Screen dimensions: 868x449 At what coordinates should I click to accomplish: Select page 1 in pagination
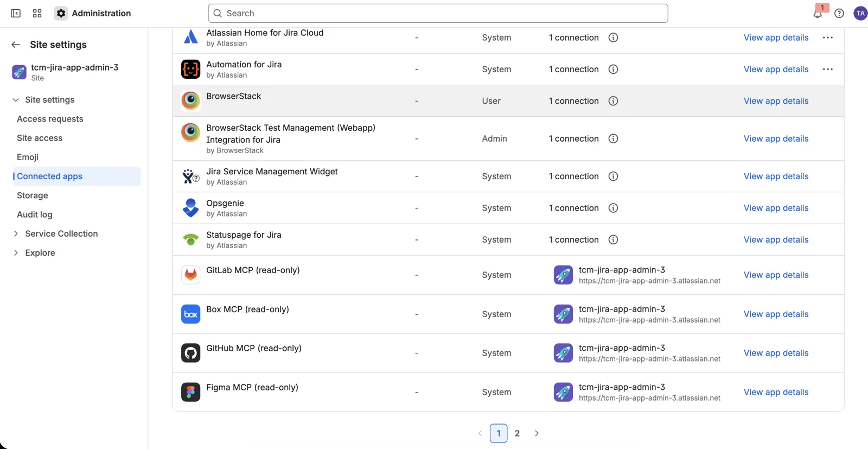click(x=499, y=433)
